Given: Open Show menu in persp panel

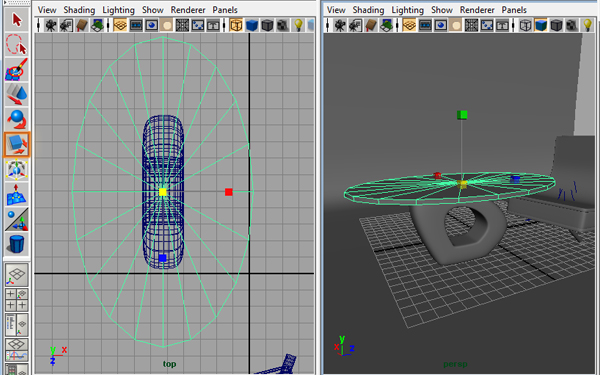Looking at the screenshot, I should [x=442, y=10].
